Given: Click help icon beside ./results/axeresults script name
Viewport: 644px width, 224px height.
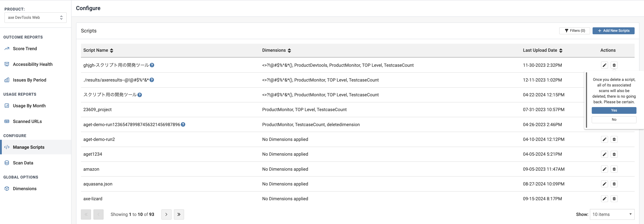Looking at the screenshot, I should pos(152,80).
